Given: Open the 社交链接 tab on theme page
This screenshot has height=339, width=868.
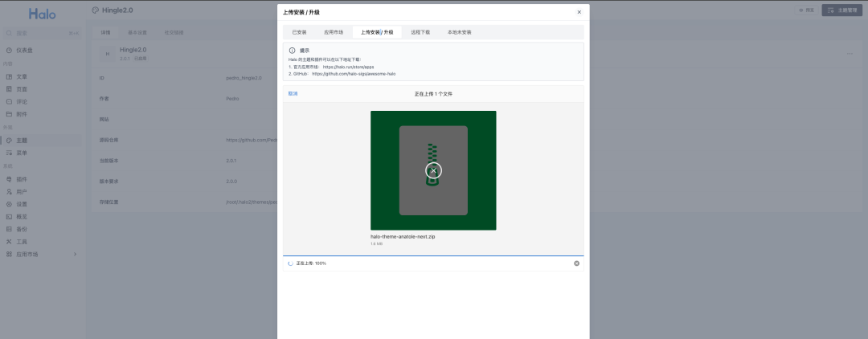Looking at the screenshot, I should click(x=174, y=33).
